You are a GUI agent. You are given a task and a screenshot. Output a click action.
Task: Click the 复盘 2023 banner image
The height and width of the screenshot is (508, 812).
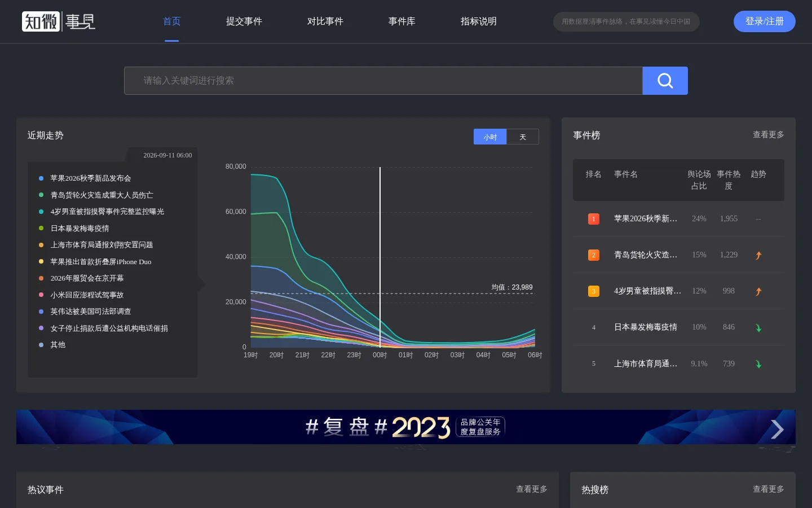click(x=406, y=427)
